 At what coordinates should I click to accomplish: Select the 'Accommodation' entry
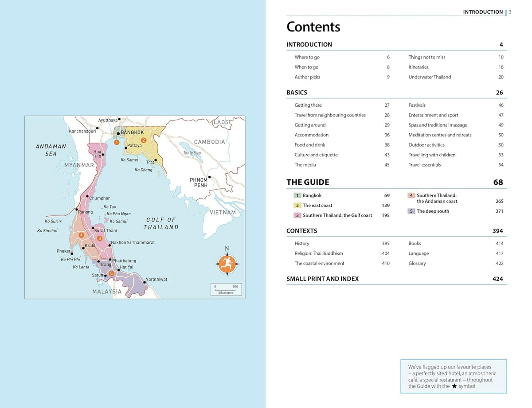(312, 135)
